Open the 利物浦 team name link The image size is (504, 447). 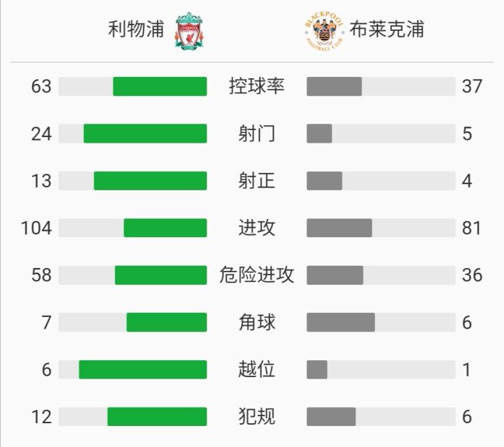tap(136, 29)
